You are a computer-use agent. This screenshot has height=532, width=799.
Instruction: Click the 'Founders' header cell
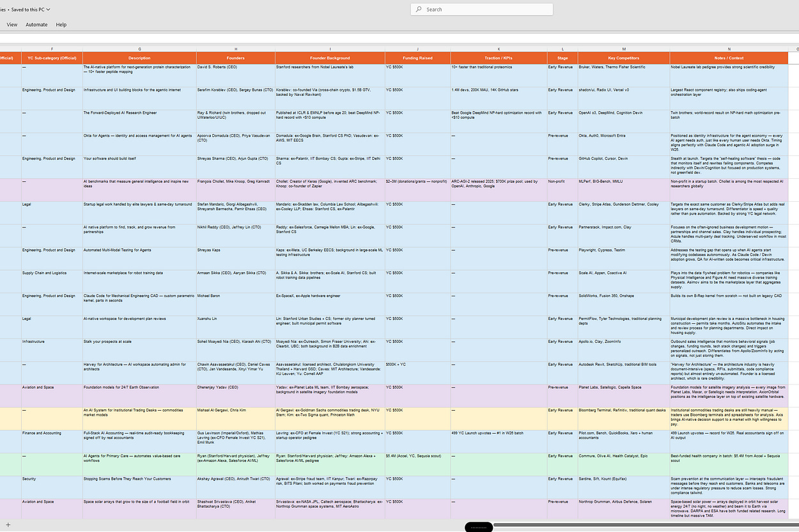pyautogui.click(x=236, y=58)
